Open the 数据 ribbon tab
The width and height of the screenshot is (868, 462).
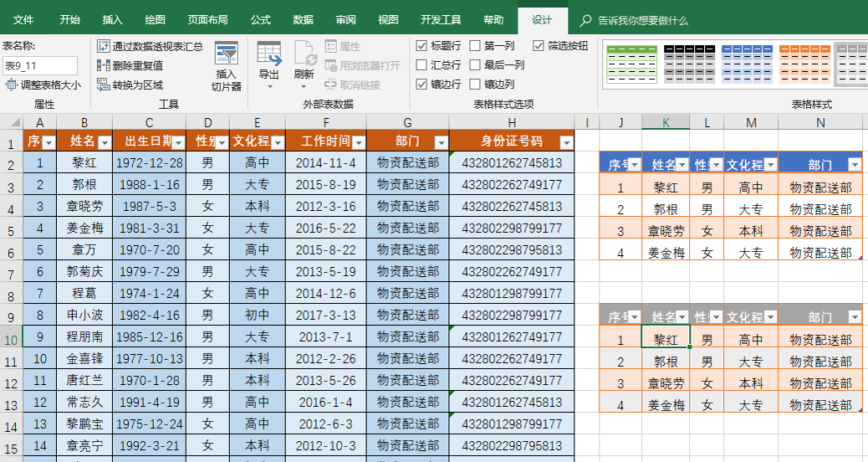(x=303, y=20)
